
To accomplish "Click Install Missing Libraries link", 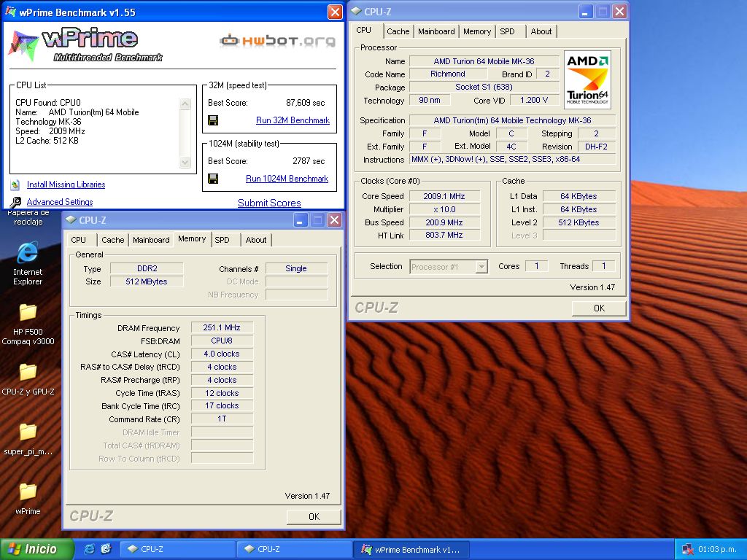I will coord(66,184).
